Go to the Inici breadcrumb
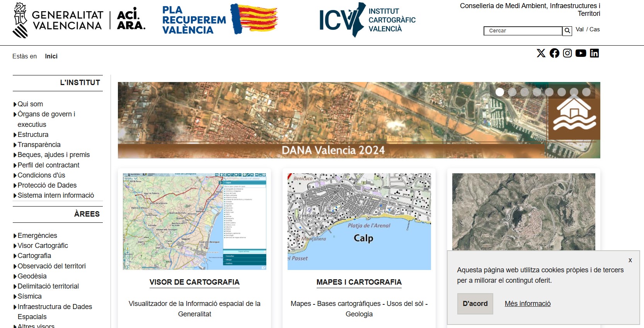644x328 pixels. click(51, 56)
